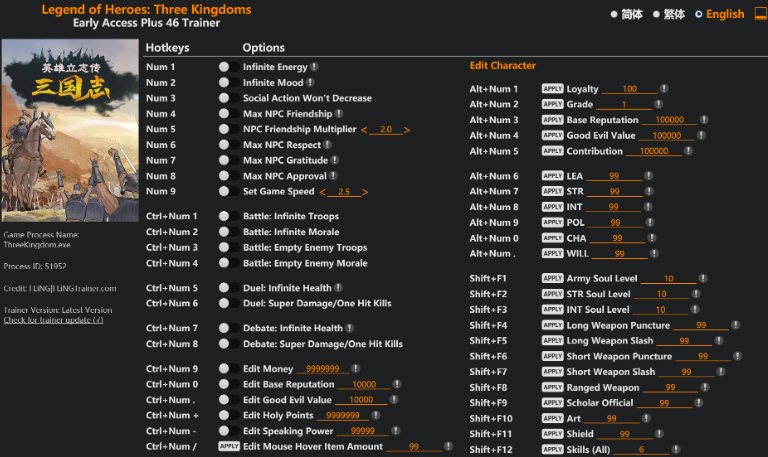
Task: Click the Edit Holy Points value field
Action: click(x=343, y=415)
